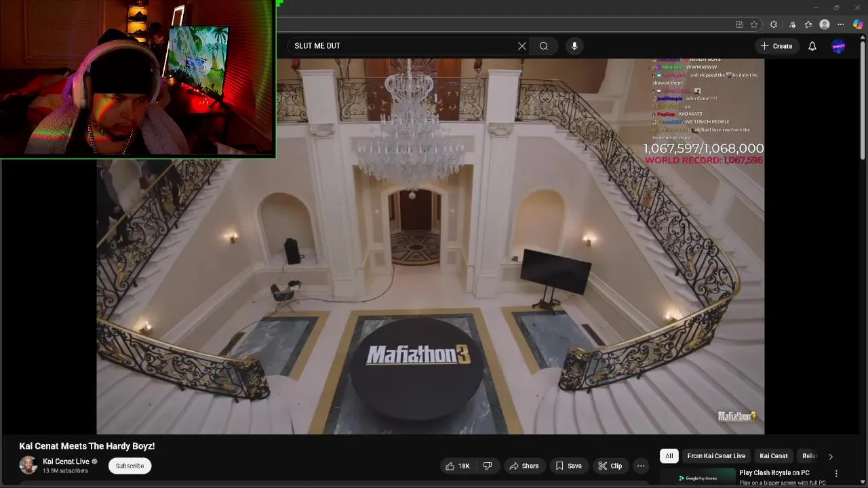Viewport: 868px width, 488px height.
Task: Open browser profile icon
Action: point(825,24)
